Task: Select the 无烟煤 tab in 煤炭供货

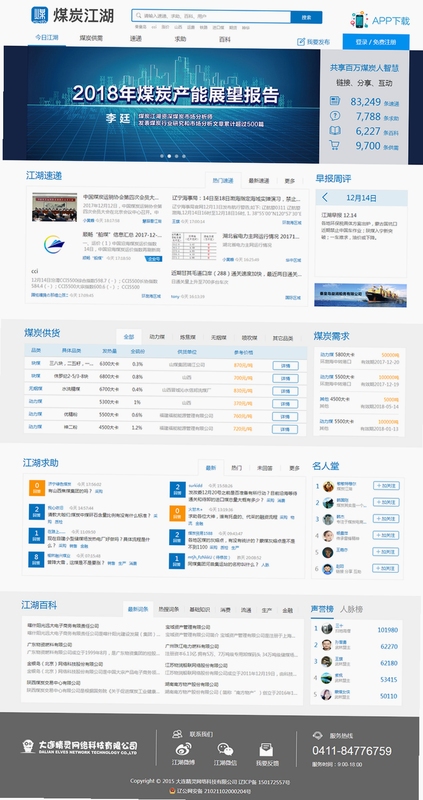Action: point(218,338)
